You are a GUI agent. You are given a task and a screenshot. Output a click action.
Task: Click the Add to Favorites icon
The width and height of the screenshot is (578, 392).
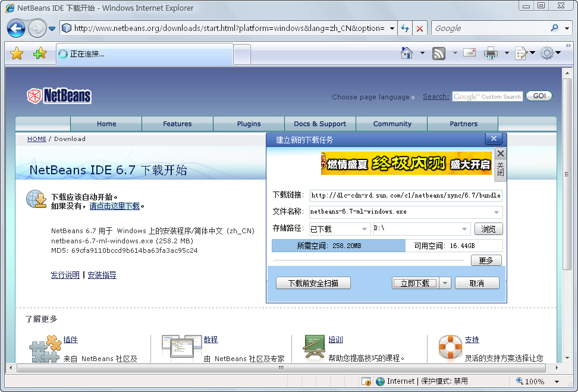(x=39, y=54)
